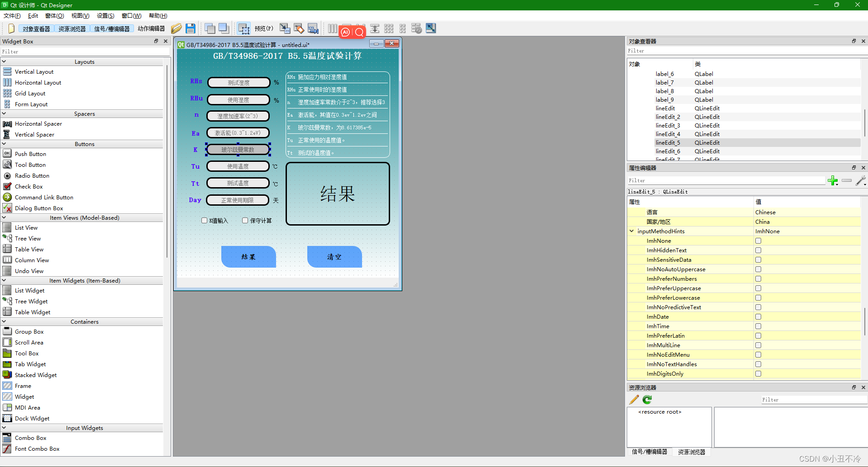This screenshot has width=868, height=467.
Task: Enable the ImhPreferNumbers checkbox
Action: pyautogui.click(x=758, y=279)
